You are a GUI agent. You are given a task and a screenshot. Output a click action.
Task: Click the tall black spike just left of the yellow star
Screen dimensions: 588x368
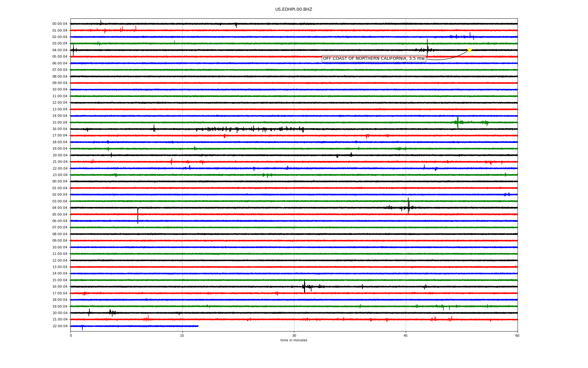427,48
